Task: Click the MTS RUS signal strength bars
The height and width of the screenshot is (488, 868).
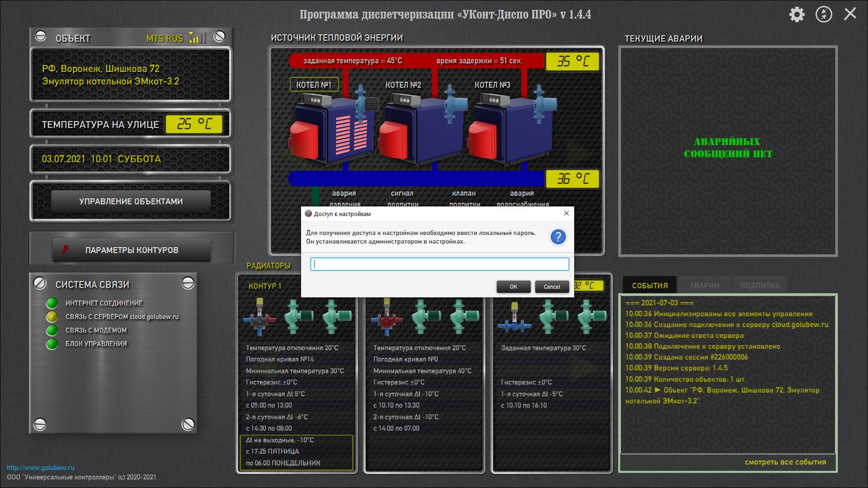Action: pyautogui.click(x=197, y=38)
